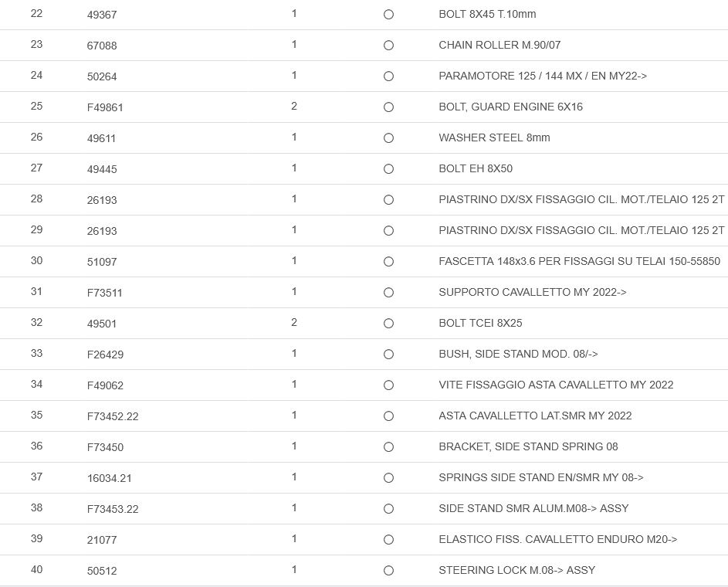Click part number 67088

pos(102,46)
